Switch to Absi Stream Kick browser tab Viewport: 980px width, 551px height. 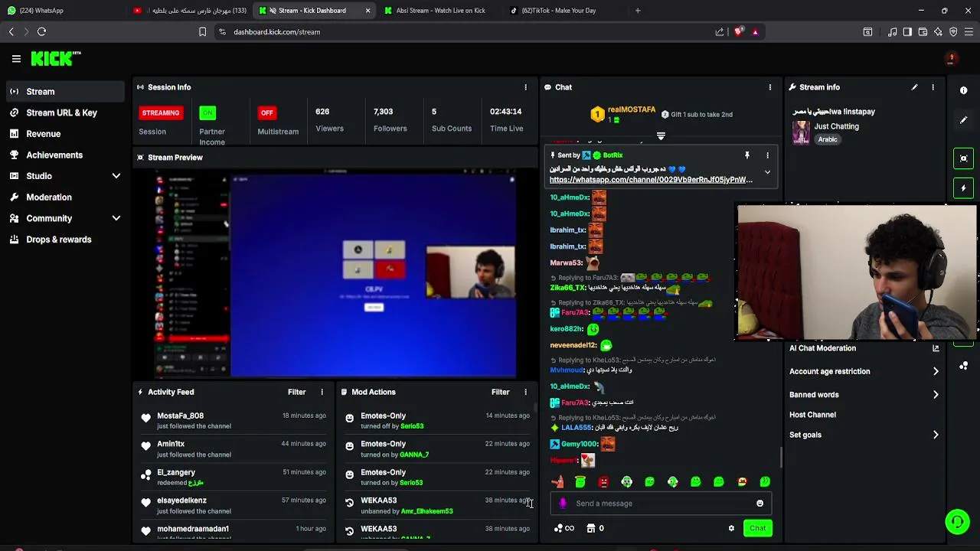pos(440,11)
